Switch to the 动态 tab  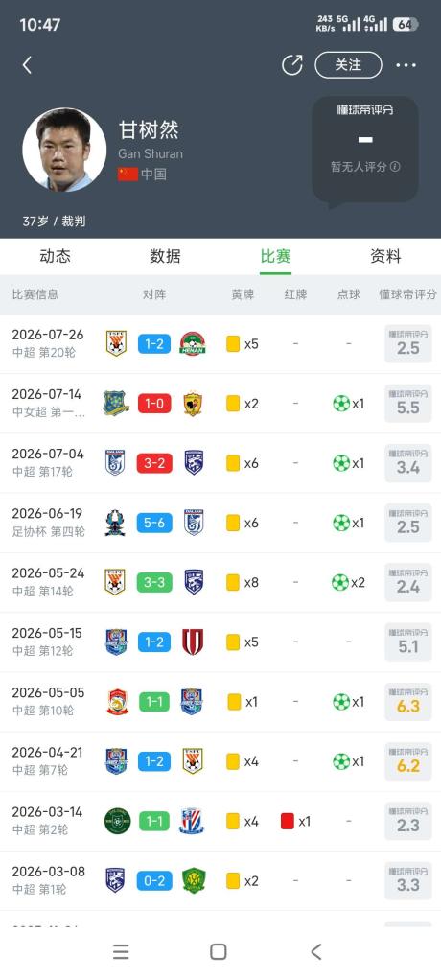(55, 256)
